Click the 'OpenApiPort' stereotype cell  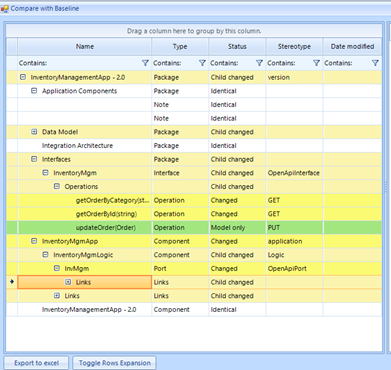[x=294, y=269]
